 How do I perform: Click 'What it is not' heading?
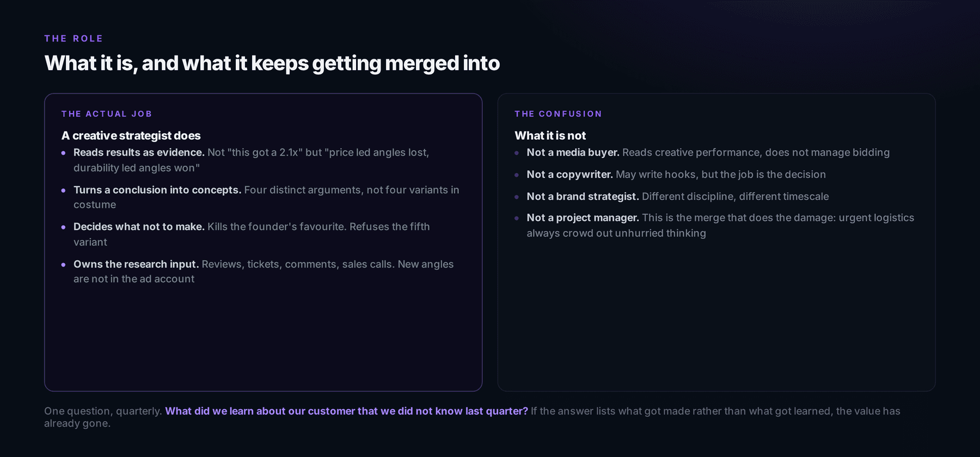coord(550,135)
